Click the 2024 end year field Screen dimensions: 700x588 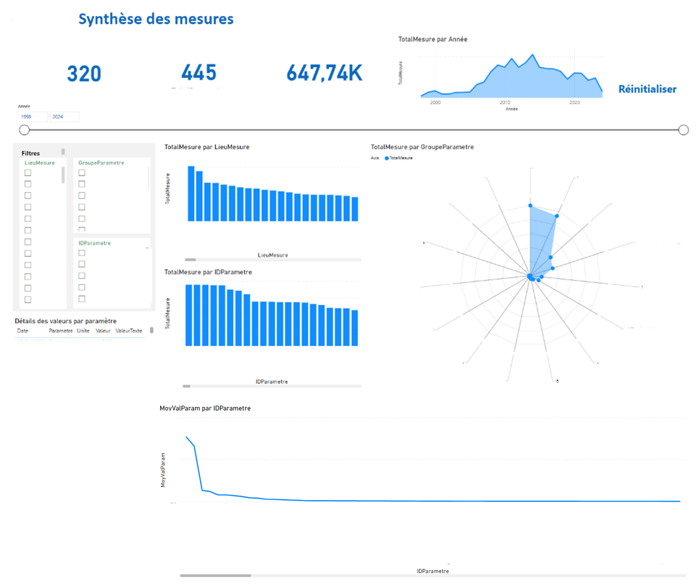(64, 117)
